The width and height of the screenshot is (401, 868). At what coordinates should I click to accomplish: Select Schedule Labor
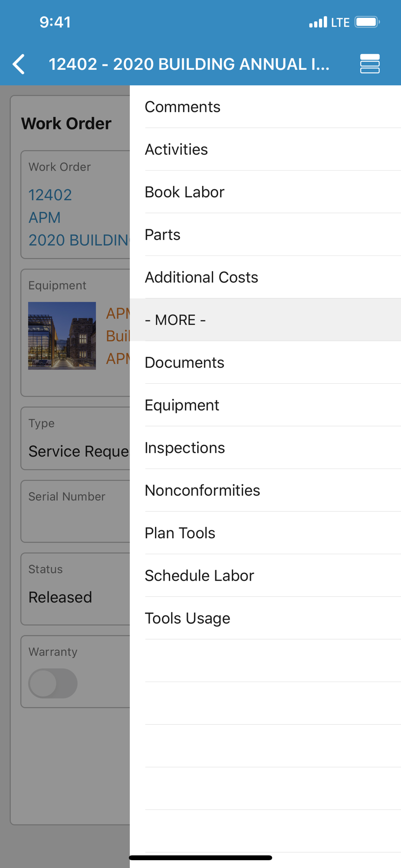click(x=265, y=575)
